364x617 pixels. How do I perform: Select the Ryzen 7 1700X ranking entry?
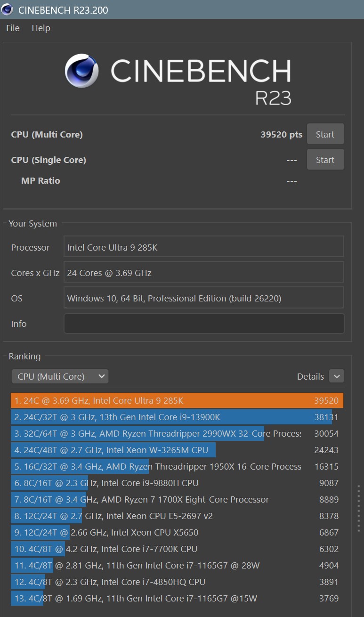coord(177,500)
